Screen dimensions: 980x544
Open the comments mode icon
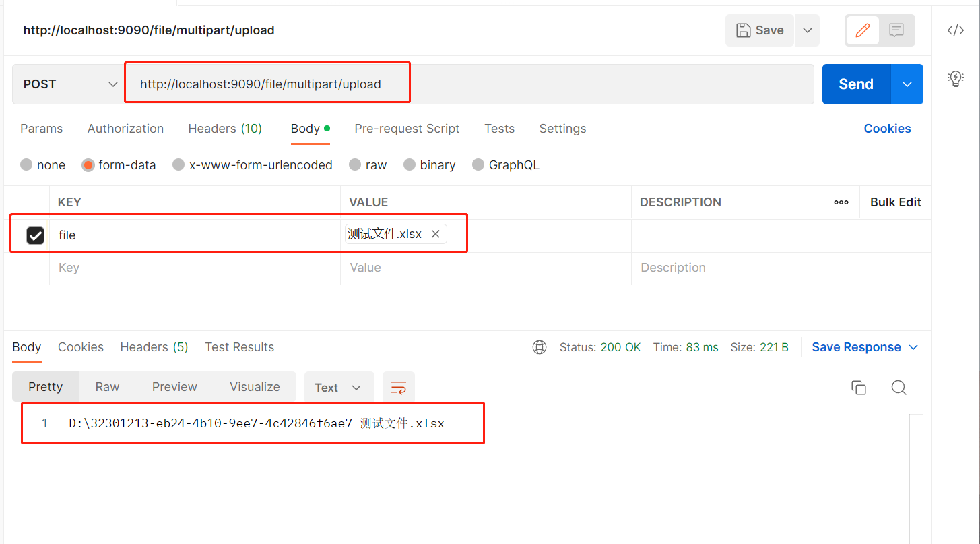tap(896, 30)
